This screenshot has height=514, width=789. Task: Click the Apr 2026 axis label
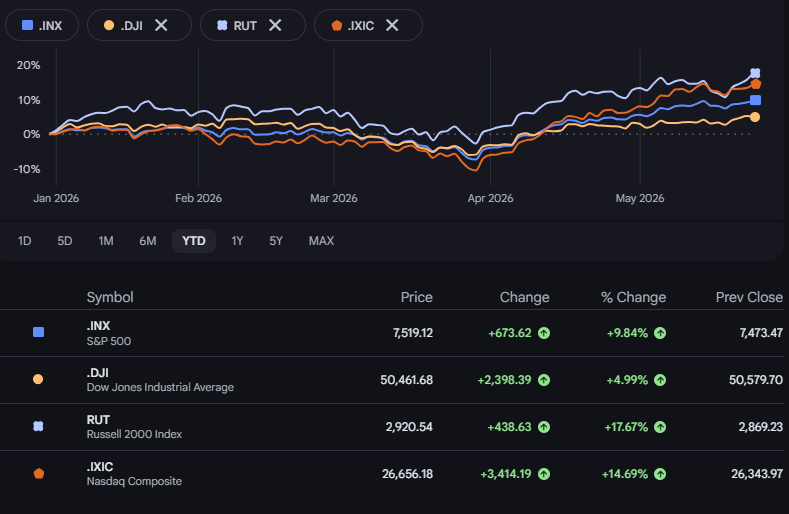click(490, 198)
